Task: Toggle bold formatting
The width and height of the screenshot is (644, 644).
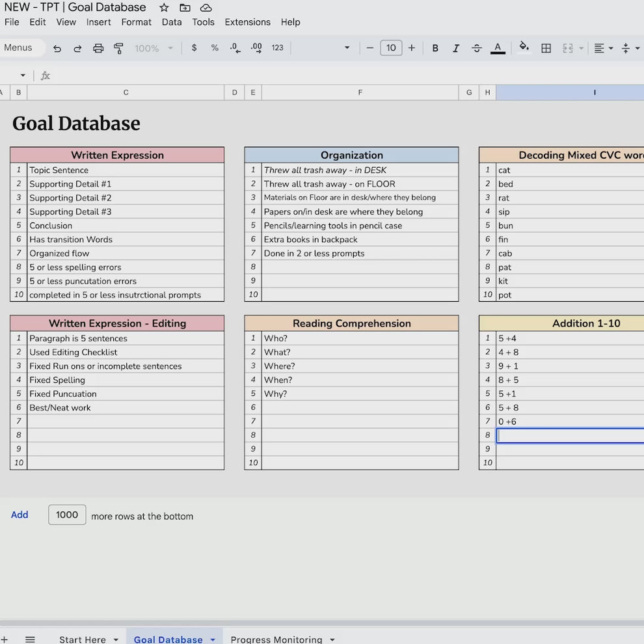Action: [435, 49]
